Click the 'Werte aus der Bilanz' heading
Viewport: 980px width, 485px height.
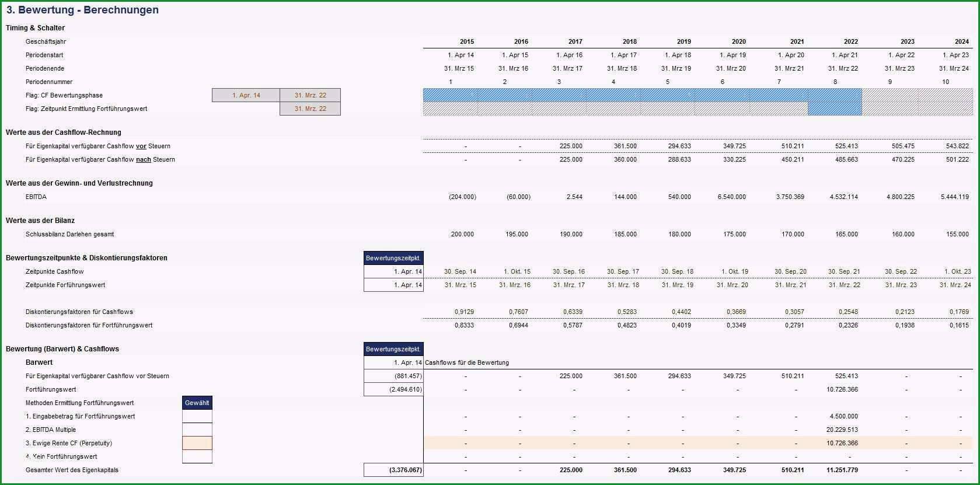40,221
